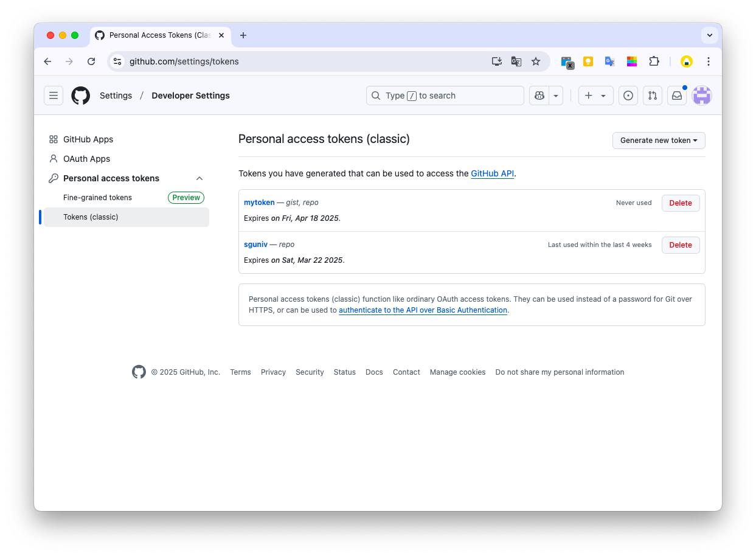
Task: Delete the mytoken token
Action: [681, 203]
